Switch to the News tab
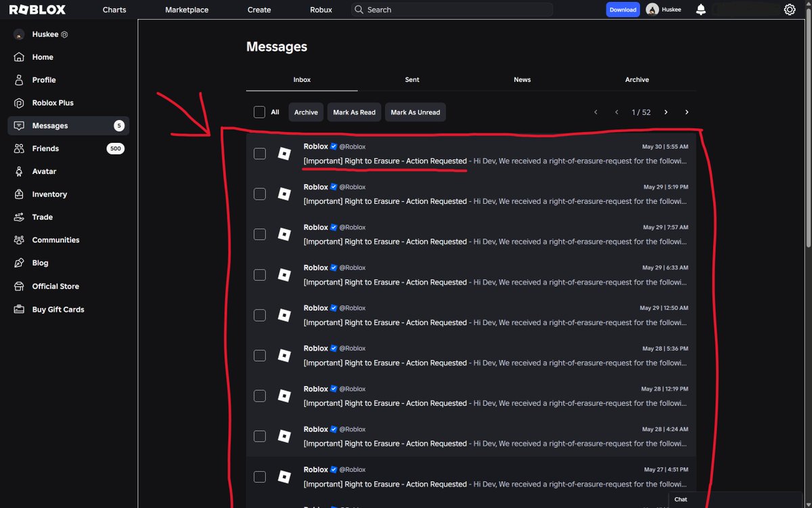812x508 pixels. pyautogui.click(x=522, y=80)
